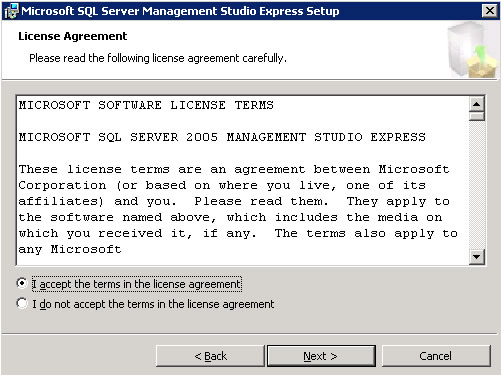This screenshot has width=501, height=375.
Task: Click the license scrollbar up arrow
Action: [476, 104]
